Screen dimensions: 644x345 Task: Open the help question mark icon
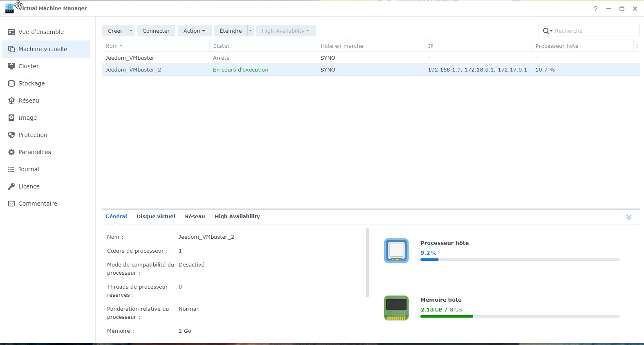(596, 9)
